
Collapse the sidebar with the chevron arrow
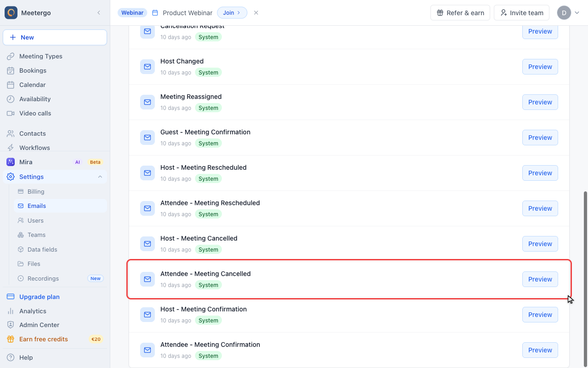pyautogui.click(x=99, y=13)
